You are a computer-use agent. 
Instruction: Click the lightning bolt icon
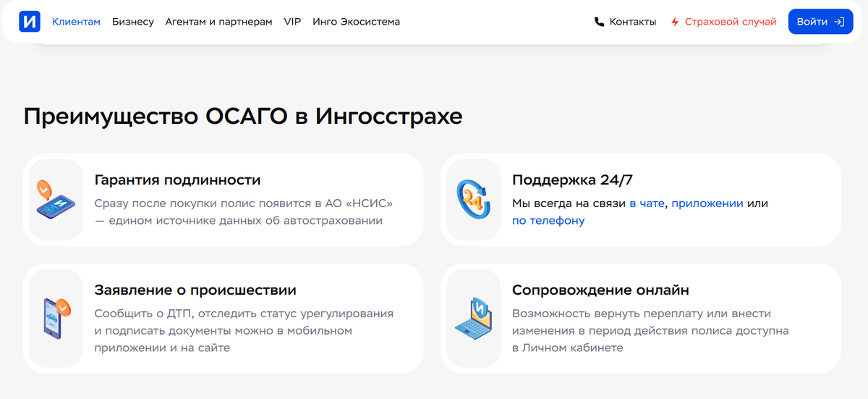tap(675, 22)
